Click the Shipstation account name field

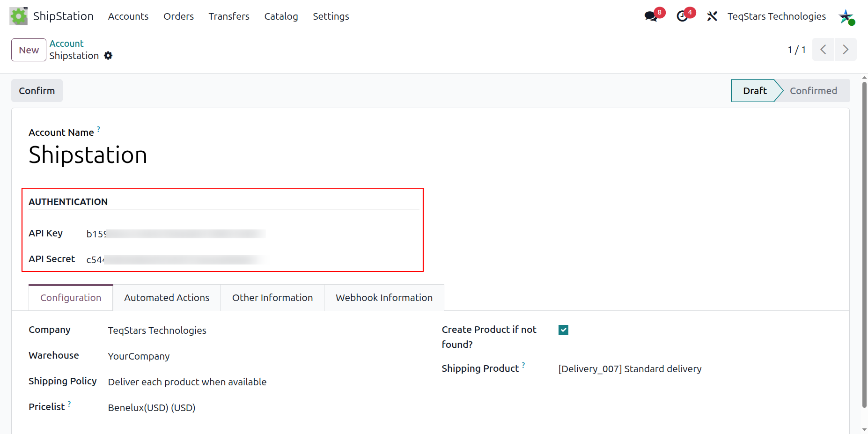tap(88, 155)
